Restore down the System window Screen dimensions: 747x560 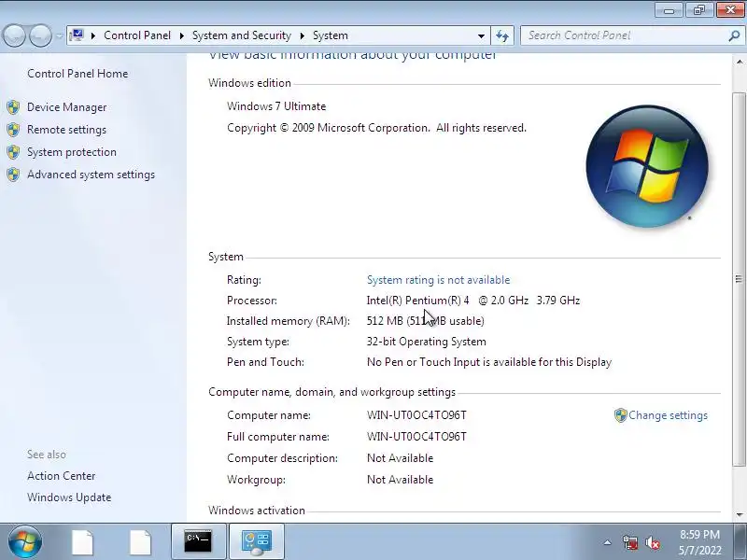(x=698, y=10)
